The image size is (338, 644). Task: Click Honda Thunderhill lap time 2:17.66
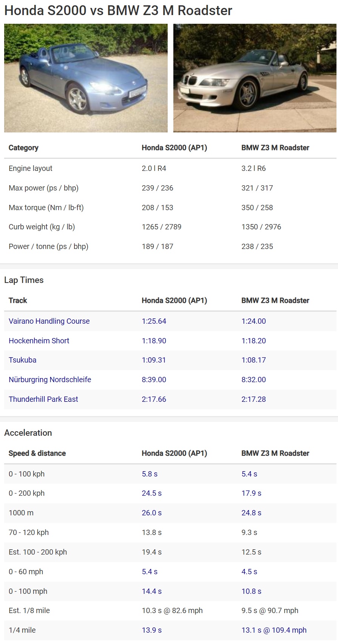pyautogui.click(x=154, y=399)
